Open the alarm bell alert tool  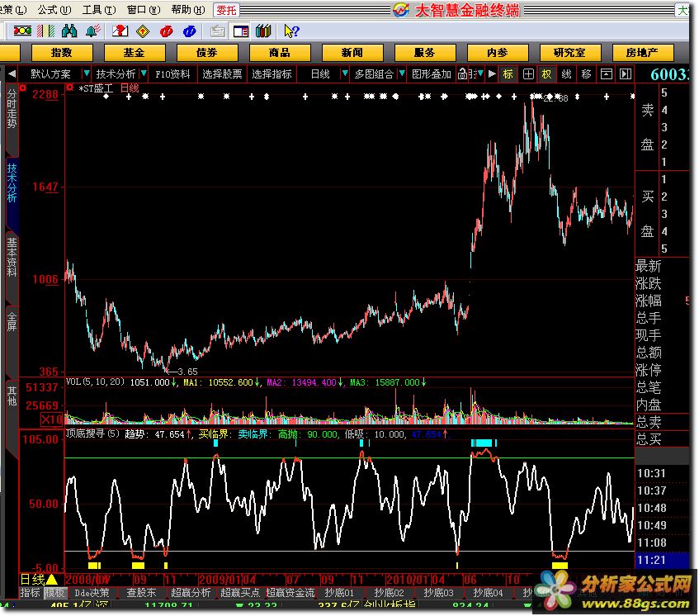pyautogui.click(x=92, y=31)
